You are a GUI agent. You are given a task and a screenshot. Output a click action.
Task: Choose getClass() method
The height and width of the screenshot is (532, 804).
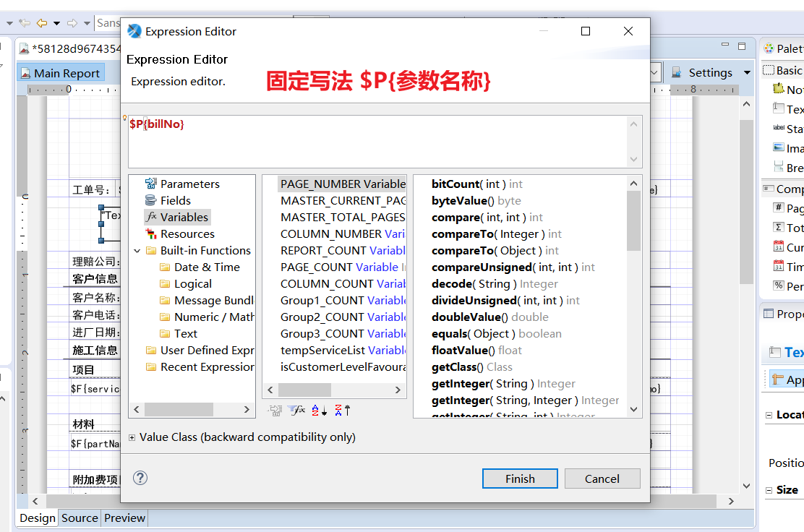(x=471, y=367)
